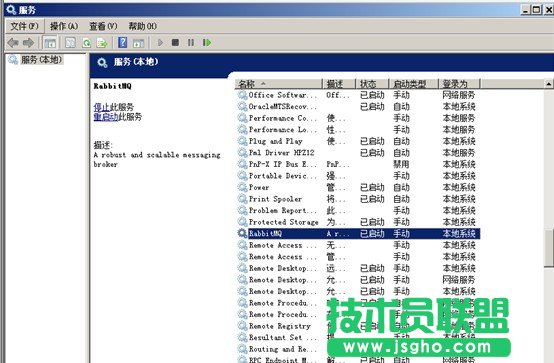Select the RabbitMQ service row

click(357, 234)
